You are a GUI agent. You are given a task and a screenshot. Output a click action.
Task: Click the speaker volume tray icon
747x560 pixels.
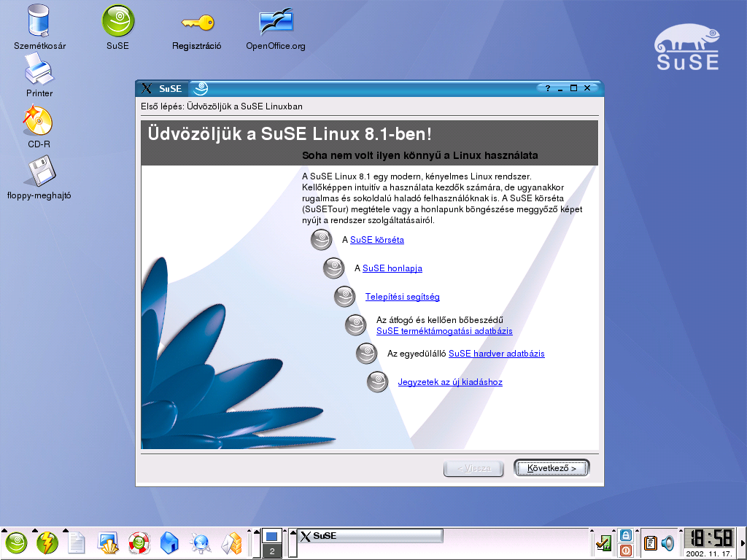668,542
